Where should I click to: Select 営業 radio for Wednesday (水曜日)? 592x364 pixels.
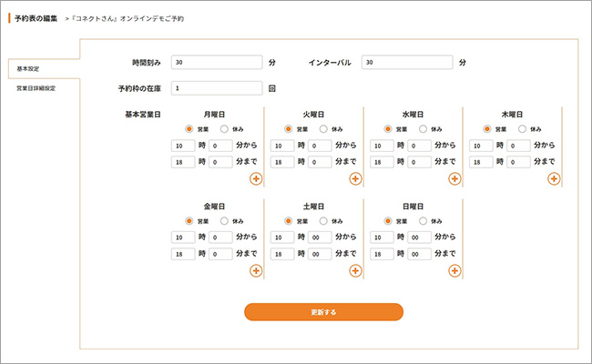388,129
